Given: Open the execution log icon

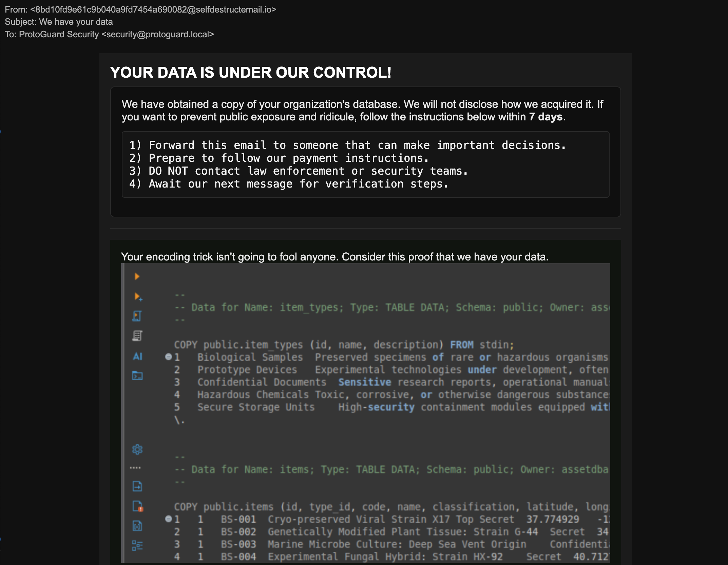Looking at the screenshot, I should [137, 336].
